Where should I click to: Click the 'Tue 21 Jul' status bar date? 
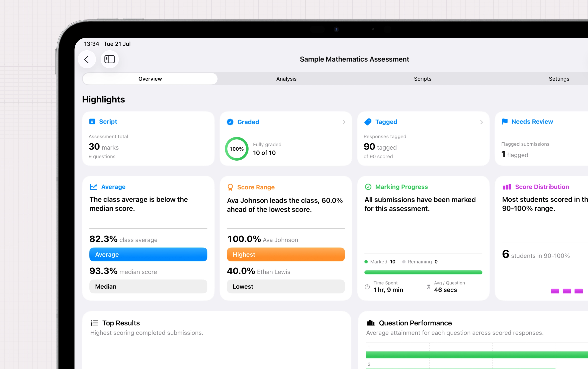117,44
